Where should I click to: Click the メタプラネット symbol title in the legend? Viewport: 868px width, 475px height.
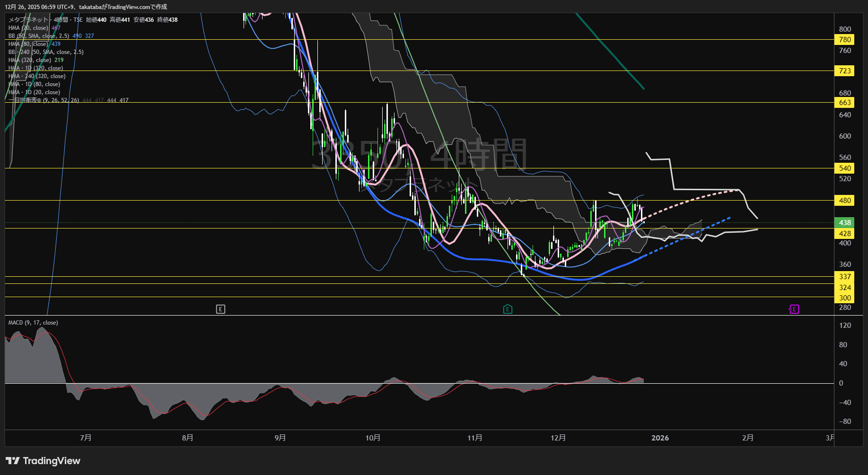coord(28,20)
